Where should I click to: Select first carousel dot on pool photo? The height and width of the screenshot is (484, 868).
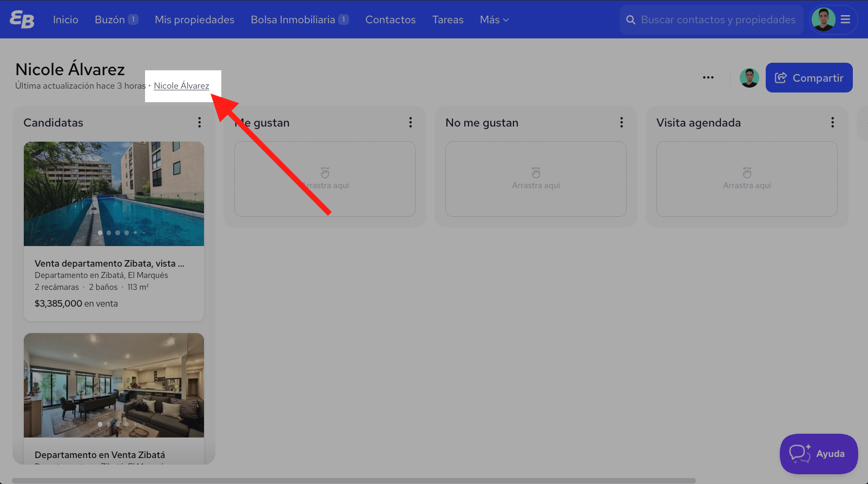pyautogui.click(x=100, y=233)
